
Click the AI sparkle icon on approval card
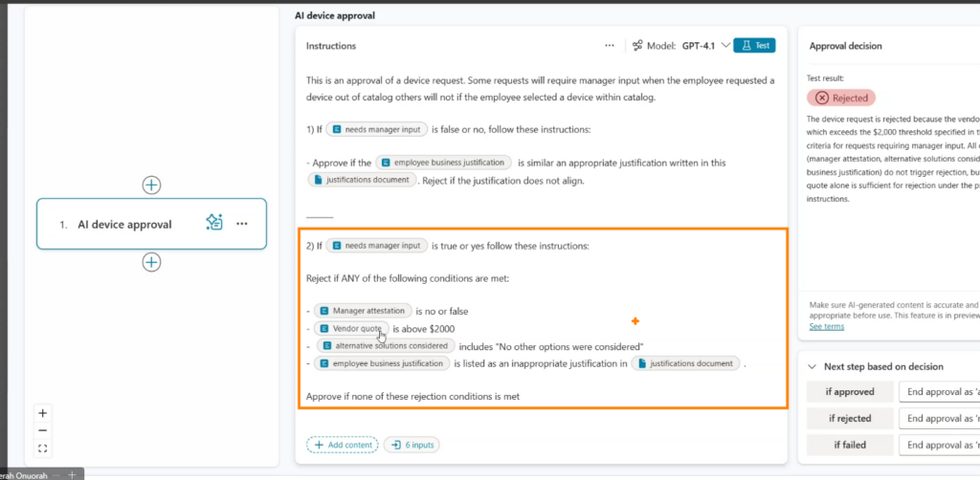coord(214,223)
